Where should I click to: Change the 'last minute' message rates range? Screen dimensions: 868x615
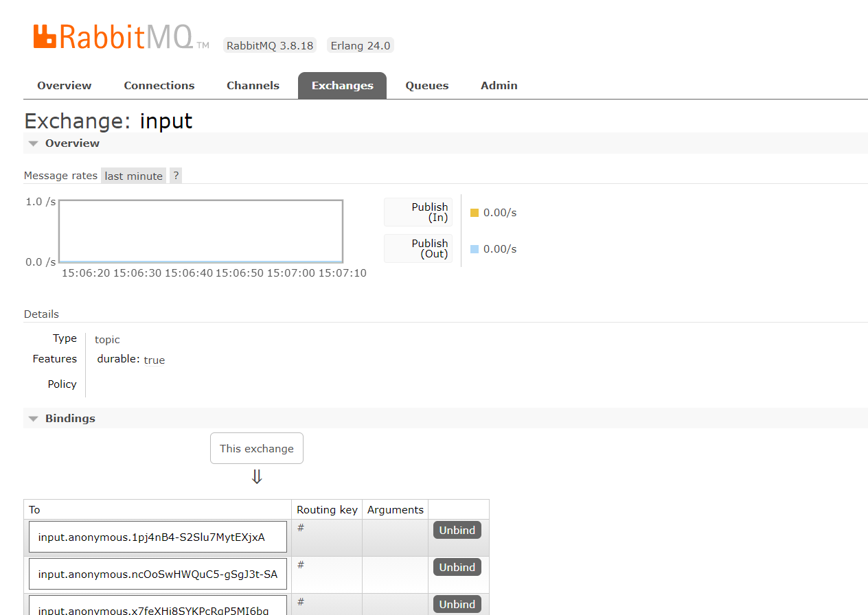[x=134, y=176]
